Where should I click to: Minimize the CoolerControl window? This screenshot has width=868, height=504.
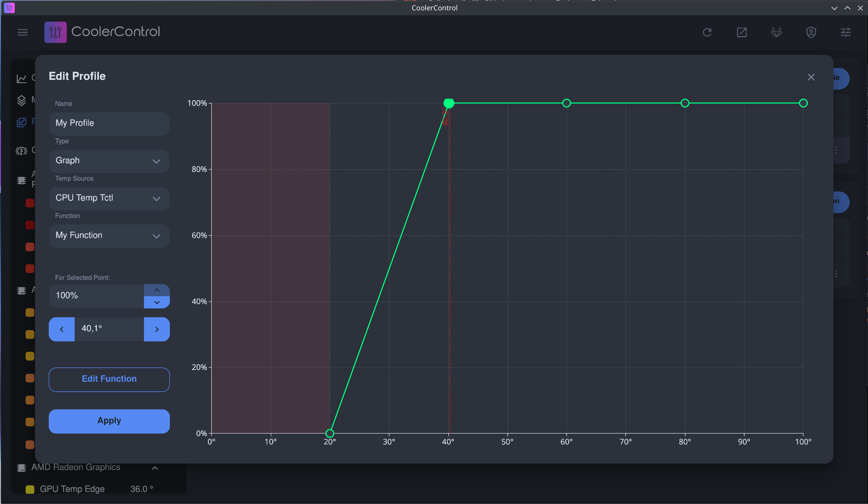(x=834, y=8)
